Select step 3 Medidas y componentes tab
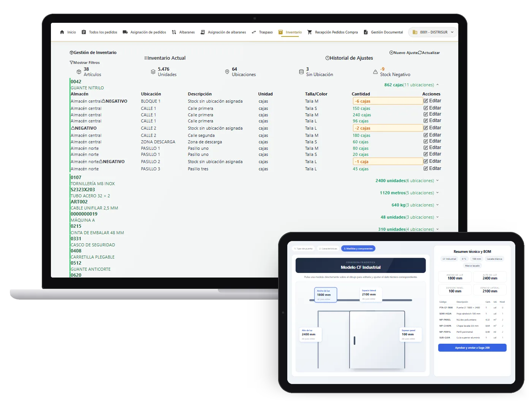The width and height of the screenshot is (532, 403). tap(358, 249)
